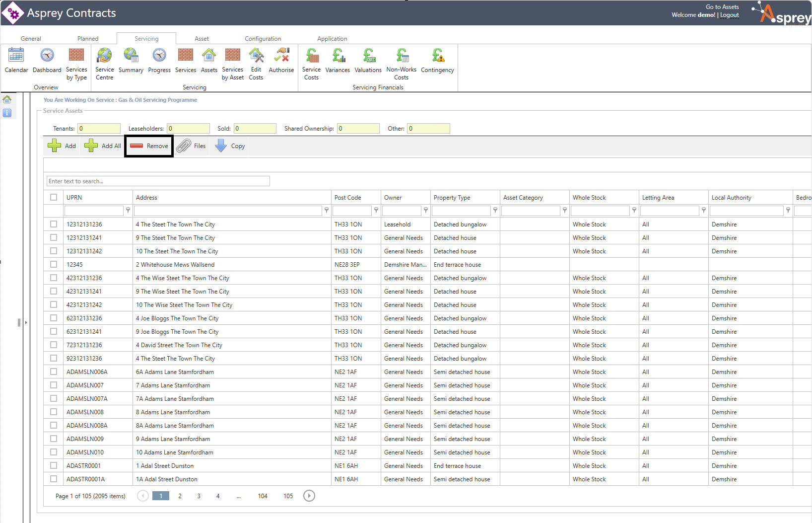This screenshot has height=523, width=812.
Task: Click the Remove button
Action: pos(149,146)
